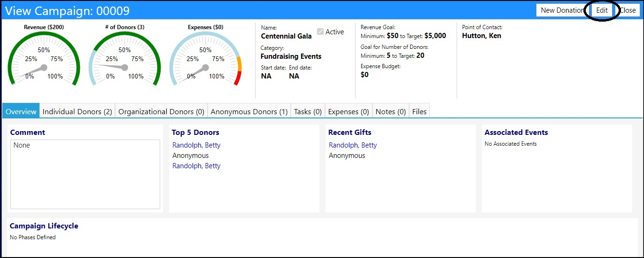The image size is (644, 258).
Task: Open the Files tab
Action: point(419,111)
